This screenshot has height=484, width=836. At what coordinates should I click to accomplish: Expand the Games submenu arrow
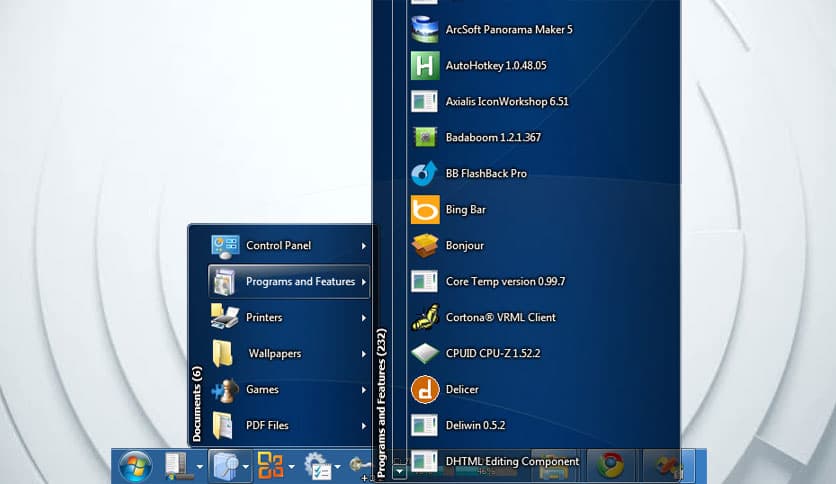364,390
